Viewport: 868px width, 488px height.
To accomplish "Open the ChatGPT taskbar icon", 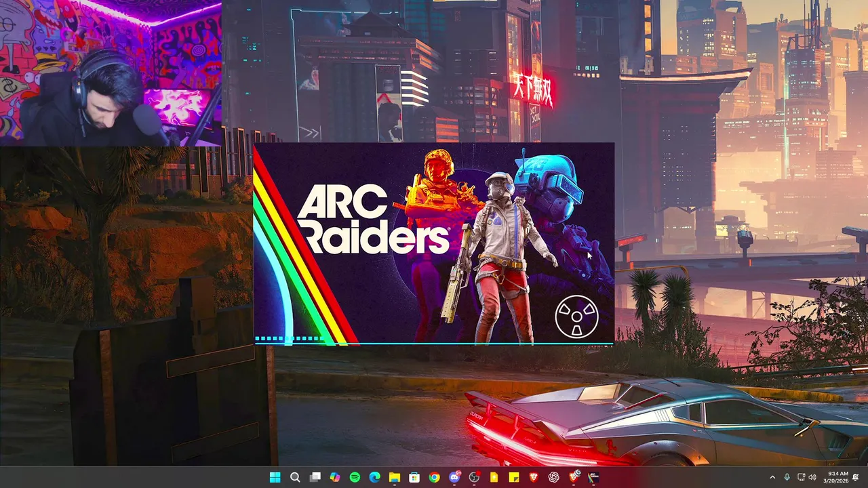I will tap(554, 477).
